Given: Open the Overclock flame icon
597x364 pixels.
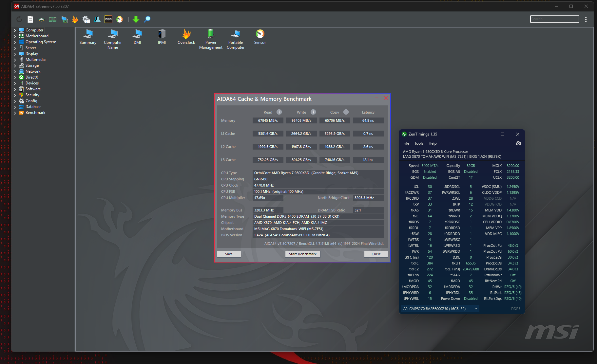Looking at the screenshot, I should pos(186,37).
